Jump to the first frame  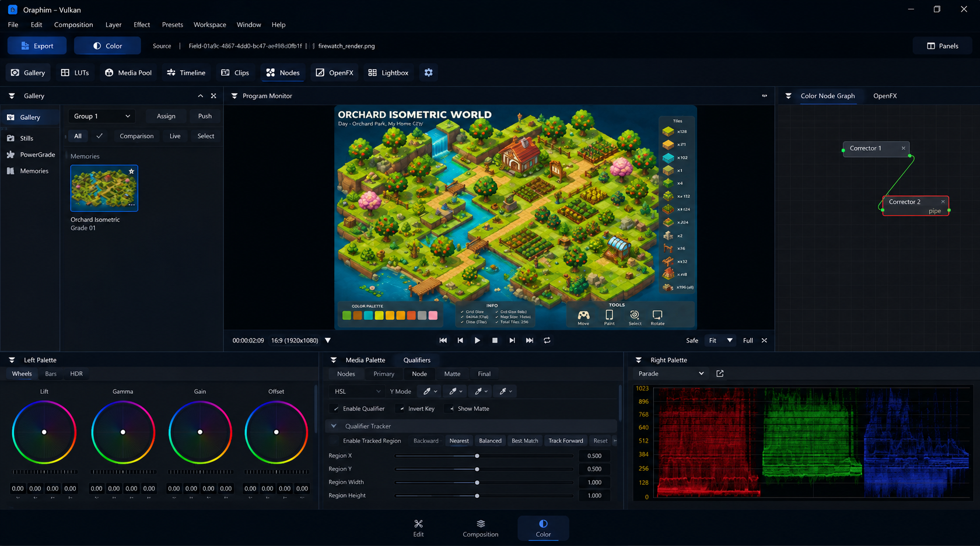point(443,341)
